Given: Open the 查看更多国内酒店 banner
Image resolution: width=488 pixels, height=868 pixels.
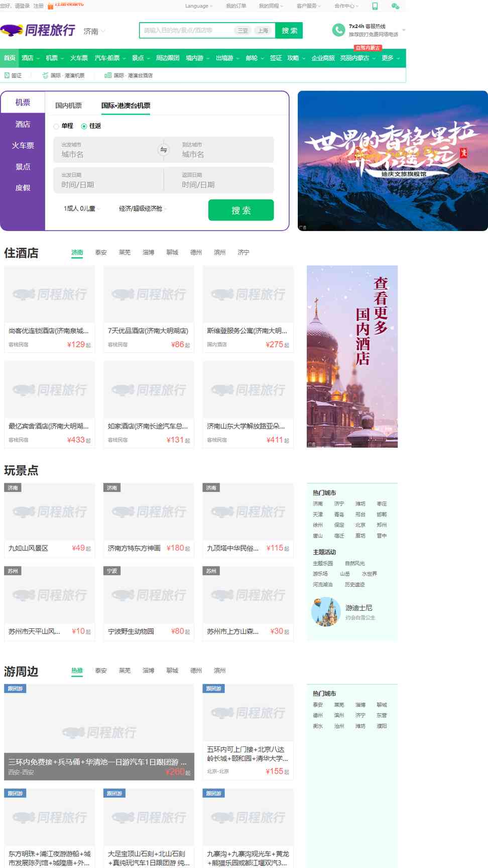Looking at the screenshot, I should pos(352,356).
